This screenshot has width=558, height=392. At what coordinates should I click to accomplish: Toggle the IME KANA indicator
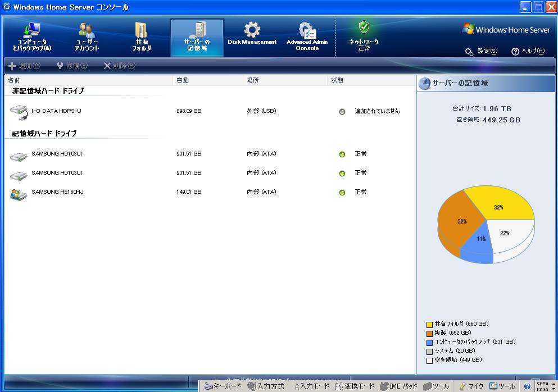click(542, 389)
